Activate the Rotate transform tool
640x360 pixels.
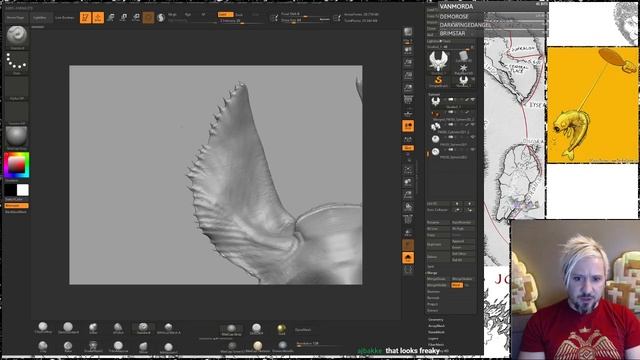click(x=136, y=18)
